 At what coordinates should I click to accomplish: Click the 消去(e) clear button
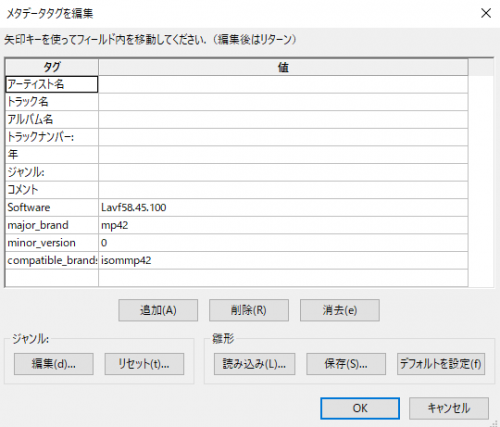tap(340, 310)
